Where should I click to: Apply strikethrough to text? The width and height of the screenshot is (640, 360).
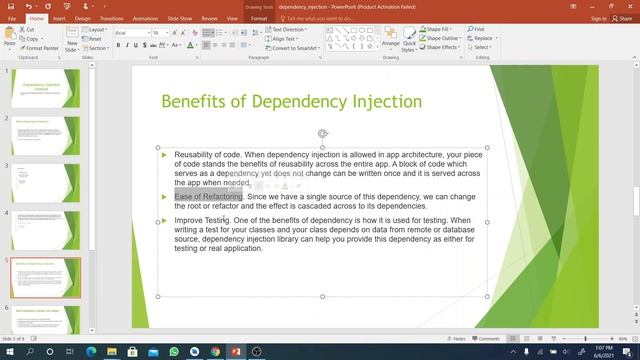click(153, 45)
